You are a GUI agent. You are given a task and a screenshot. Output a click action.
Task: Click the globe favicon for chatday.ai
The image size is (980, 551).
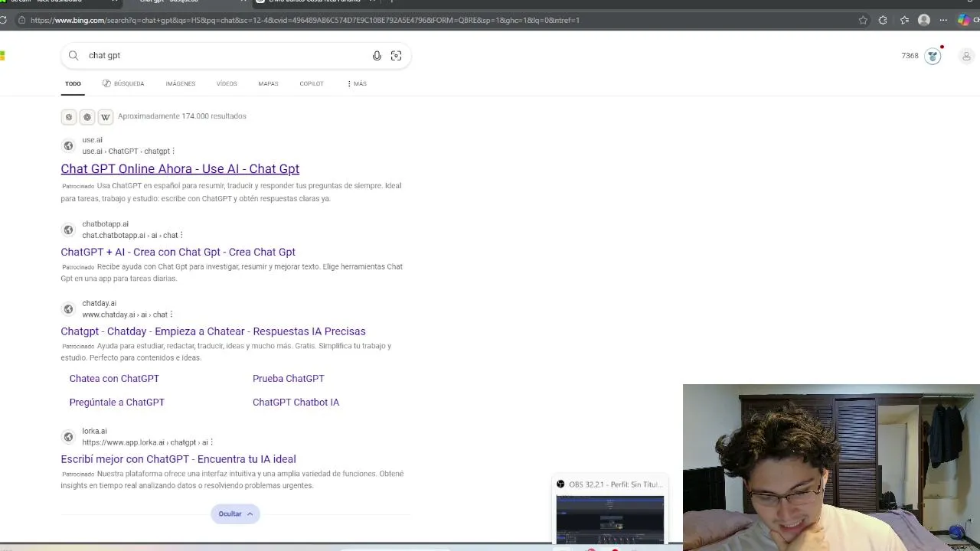[x=68, y=308]
